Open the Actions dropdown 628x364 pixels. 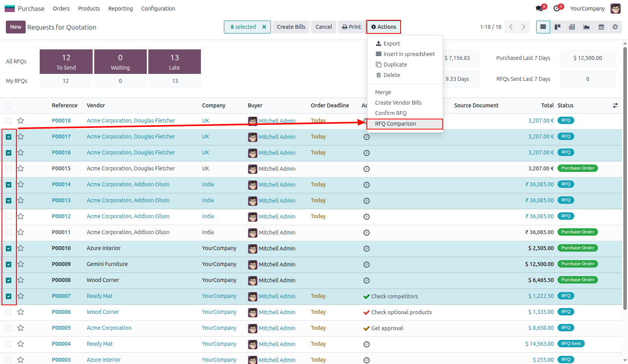point(383,27)
